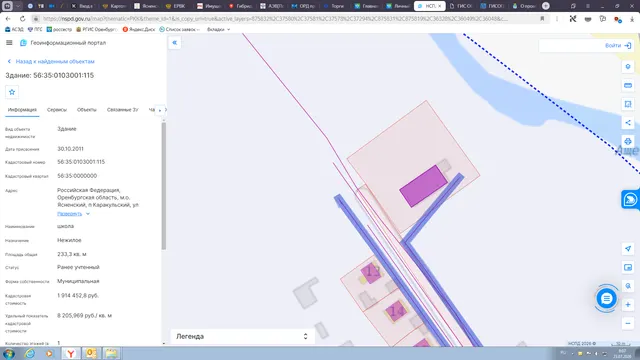Click cadastral number value 56:35:0103001:115
The width and height of the screenshot is (640, 360).
(x=81, y=162)
